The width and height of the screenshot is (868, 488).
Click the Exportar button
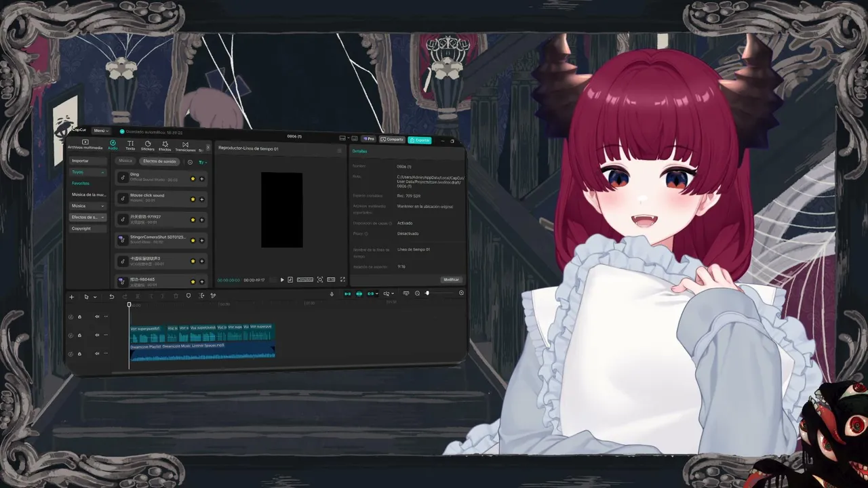tap(420, 140)
